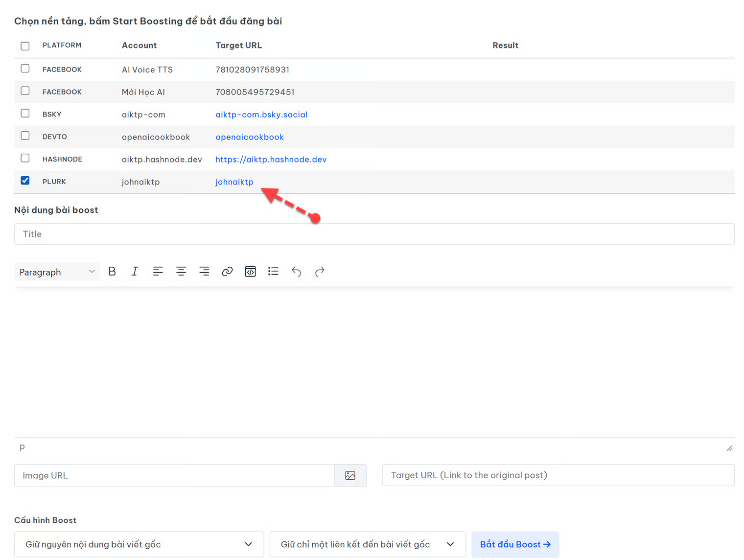
Task: Redo the last undone edit
Action: coord(320,271)
